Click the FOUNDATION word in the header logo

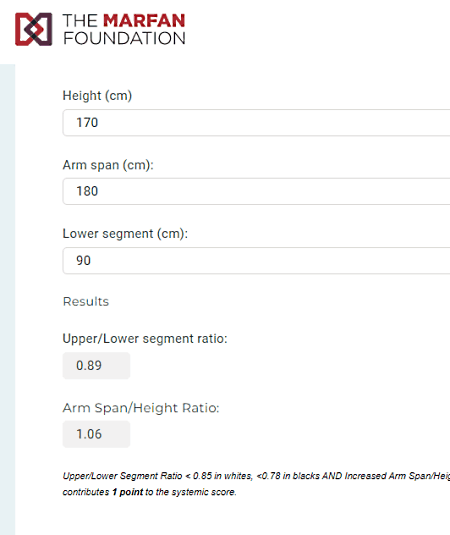point(125,38)
